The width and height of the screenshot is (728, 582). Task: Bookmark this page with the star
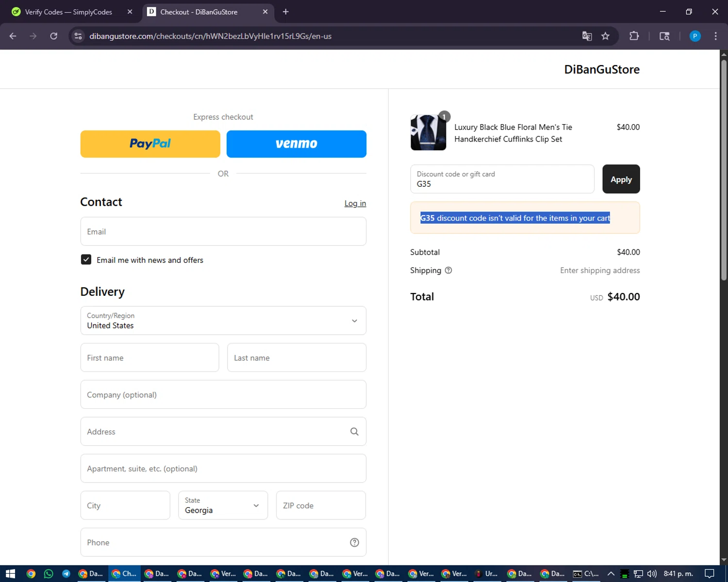point(605,36)
